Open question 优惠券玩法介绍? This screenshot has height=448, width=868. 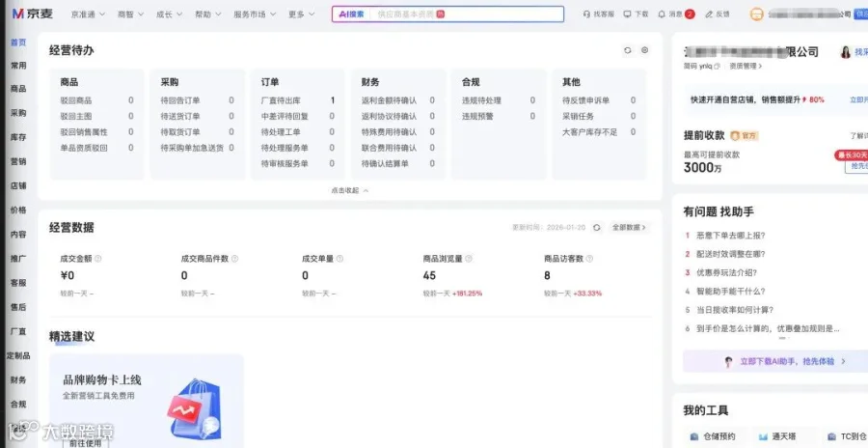[x=727, y=272]
